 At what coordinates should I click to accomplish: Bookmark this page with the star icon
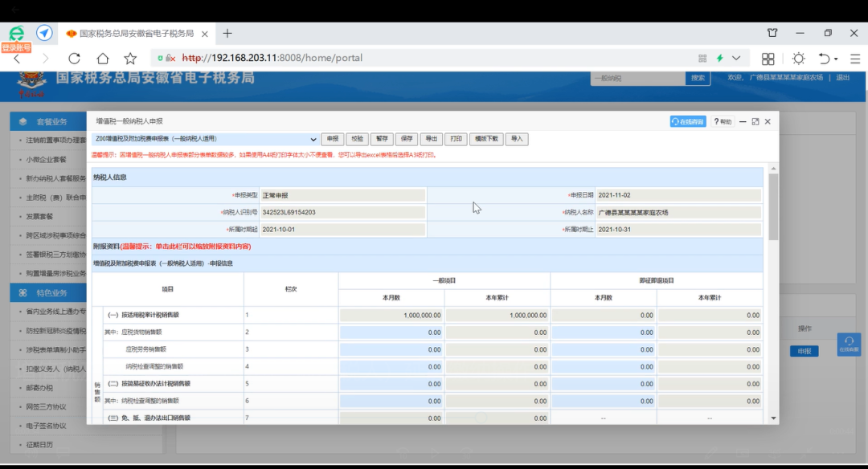click(130, 58)
